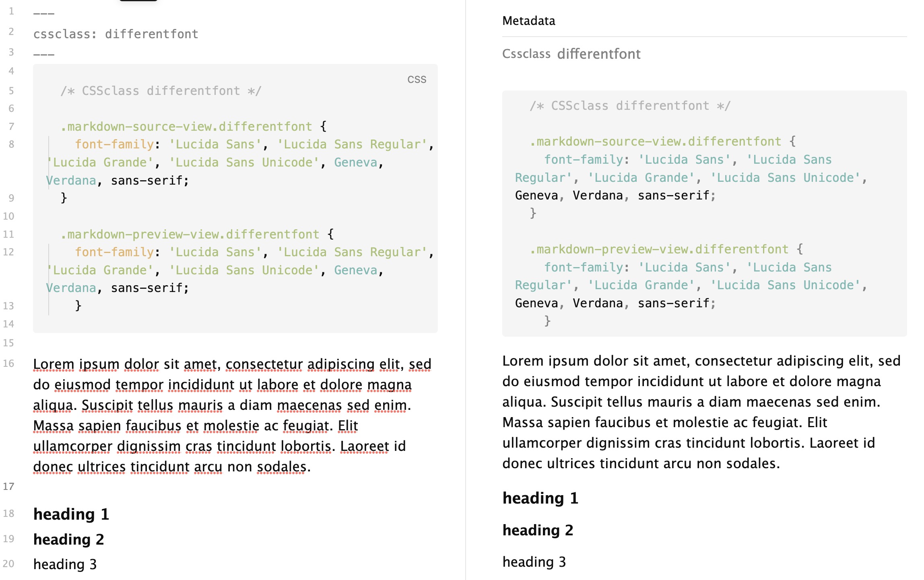Viewport: 924px width, 580px height.
Task: Click the Cssclass property label in metadata
Action: coord(526,54)
